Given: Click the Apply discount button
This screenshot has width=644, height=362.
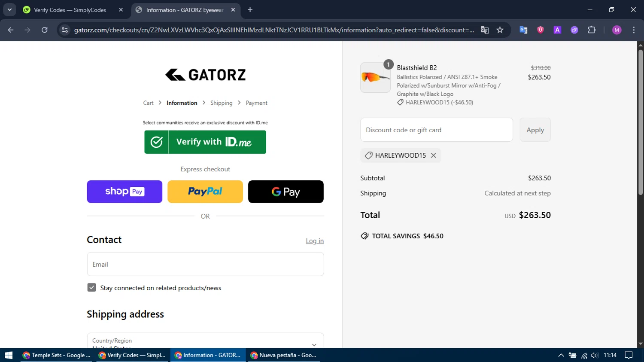Looking at the screenshot, I should point(535,130).
